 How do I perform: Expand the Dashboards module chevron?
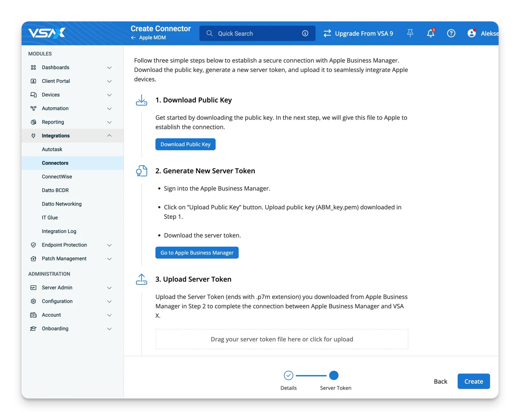pos(109,68)
